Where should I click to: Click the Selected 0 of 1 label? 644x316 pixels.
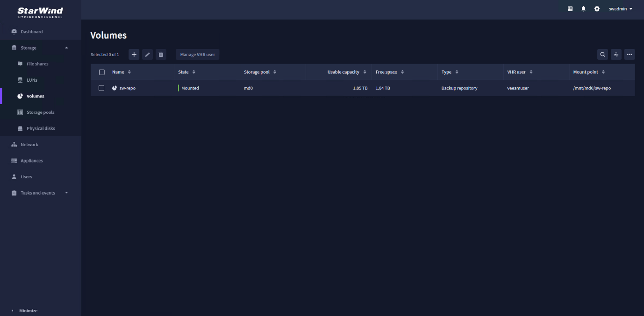coord(105,55)
